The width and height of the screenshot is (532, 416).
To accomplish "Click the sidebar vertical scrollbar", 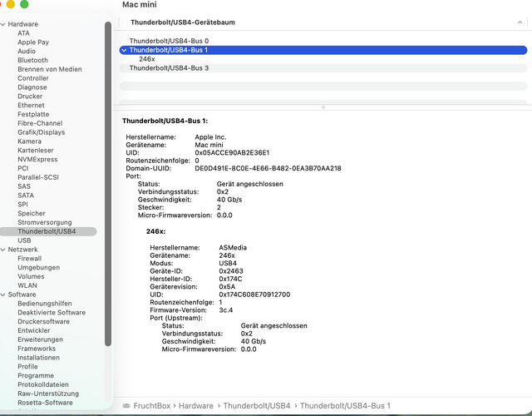I will click(108, 184).
